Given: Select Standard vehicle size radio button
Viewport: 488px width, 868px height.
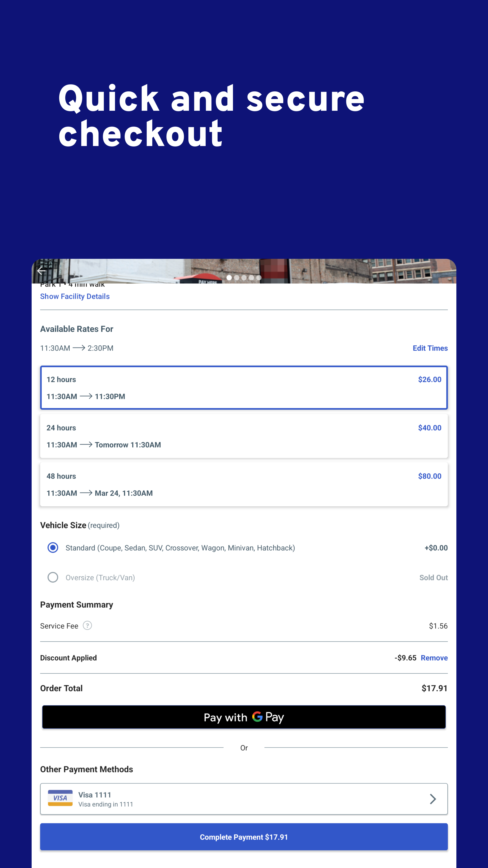Looking at the screenshot, I should click(x=53, y=547).
